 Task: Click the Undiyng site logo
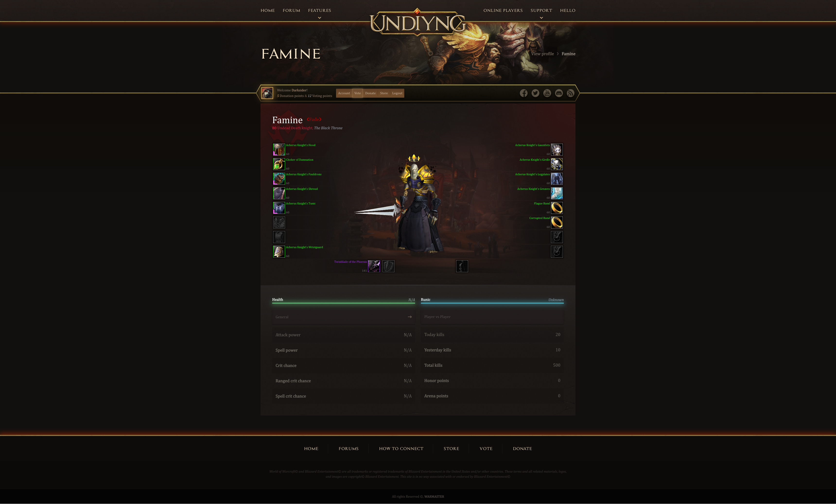418,22
